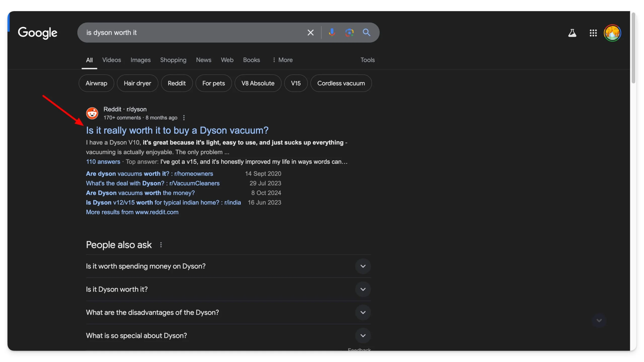Go to Google homepage via logo
The image size is (644, 362).
click(37, 33)
